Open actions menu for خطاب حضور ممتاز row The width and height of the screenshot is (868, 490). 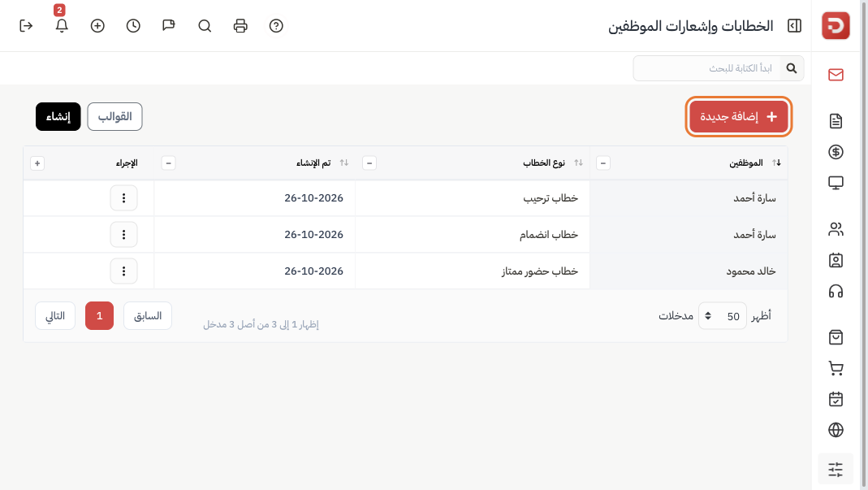[123, 271]
